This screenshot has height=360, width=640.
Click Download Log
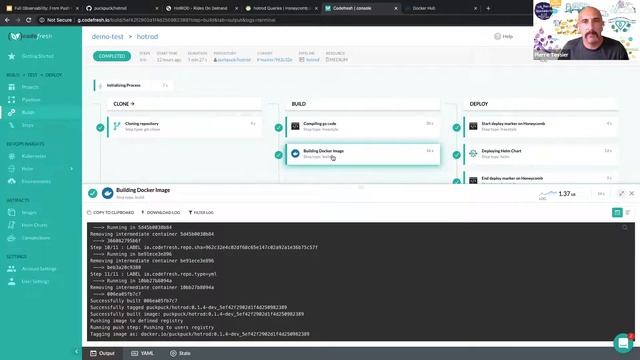click(x=160, y=213)
